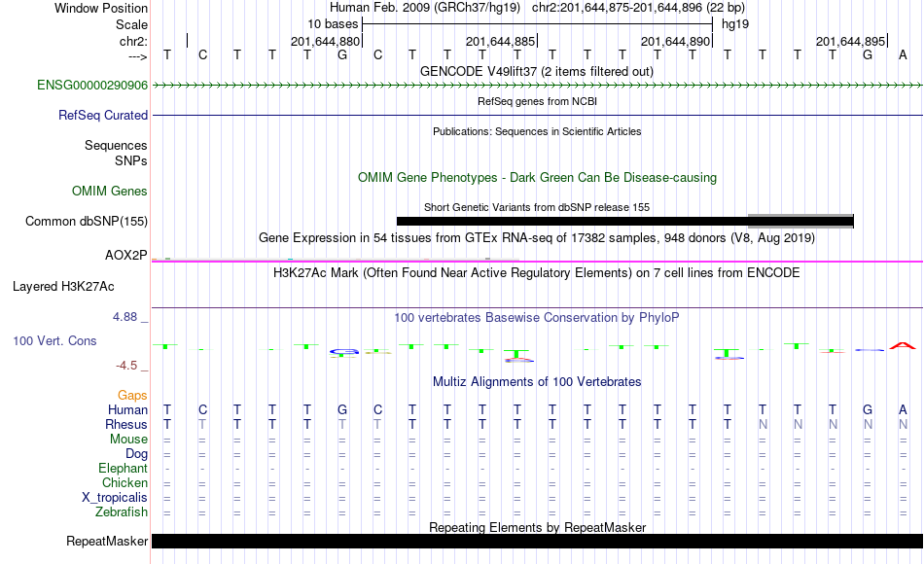
Task: Click the sequence direction arrow label
Action: (137, 56)
